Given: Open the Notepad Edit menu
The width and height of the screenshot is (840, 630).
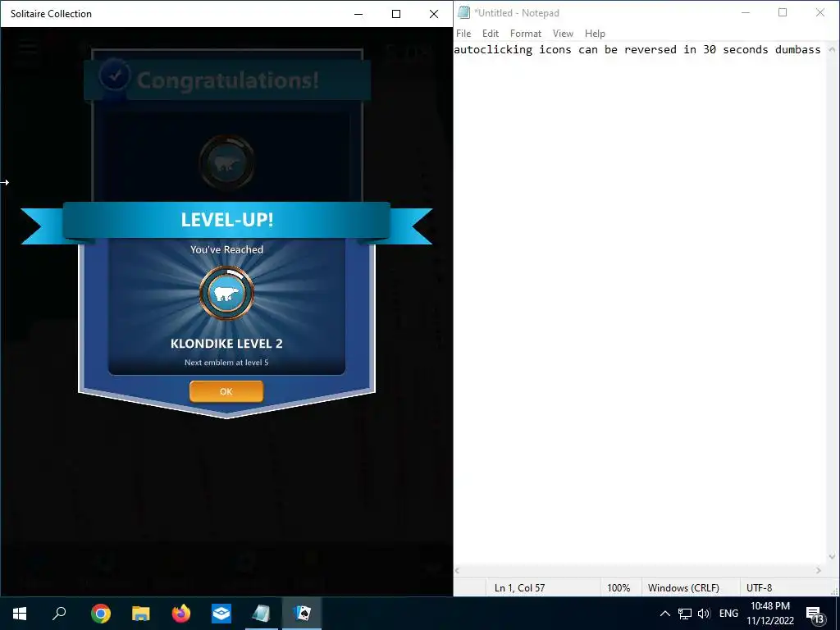Looking at the screenshot, I should point(491,33).
